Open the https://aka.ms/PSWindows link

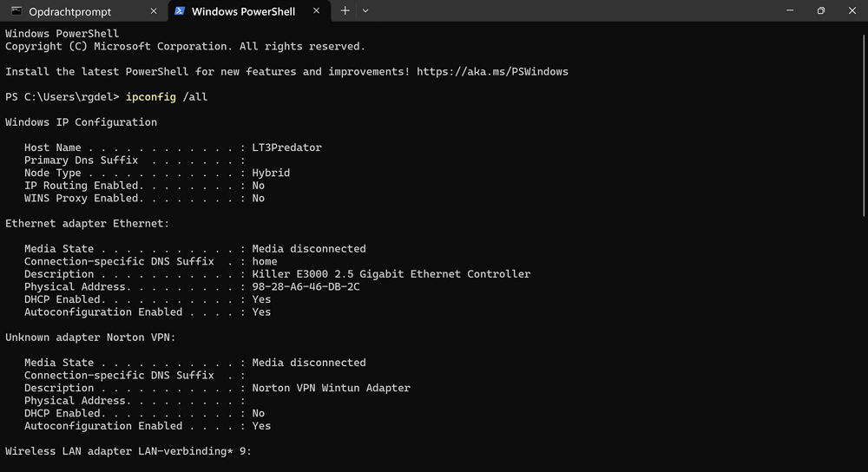click(492, 71)
